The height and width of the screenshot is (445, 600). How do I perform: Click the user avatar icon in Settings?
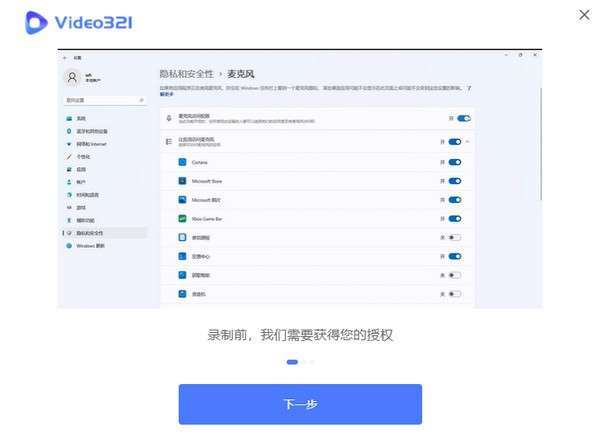(x=72, y=78)
